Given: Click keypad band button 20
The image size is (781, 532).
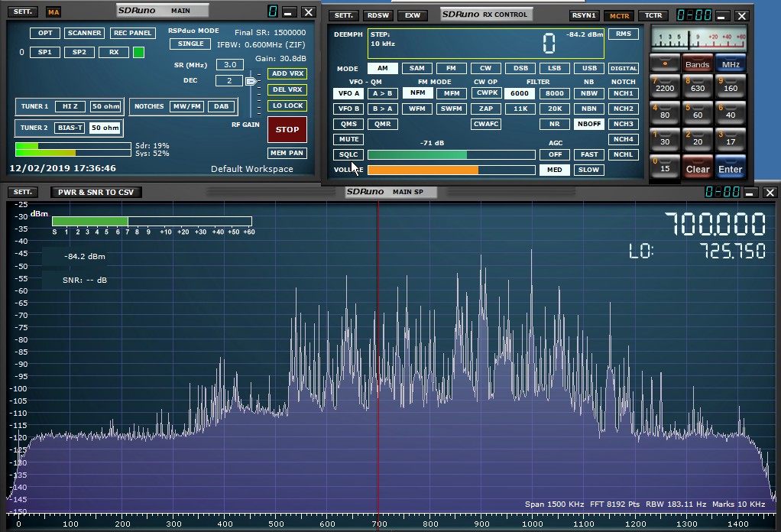Looking at the screenshot, I should coord(697,139).
